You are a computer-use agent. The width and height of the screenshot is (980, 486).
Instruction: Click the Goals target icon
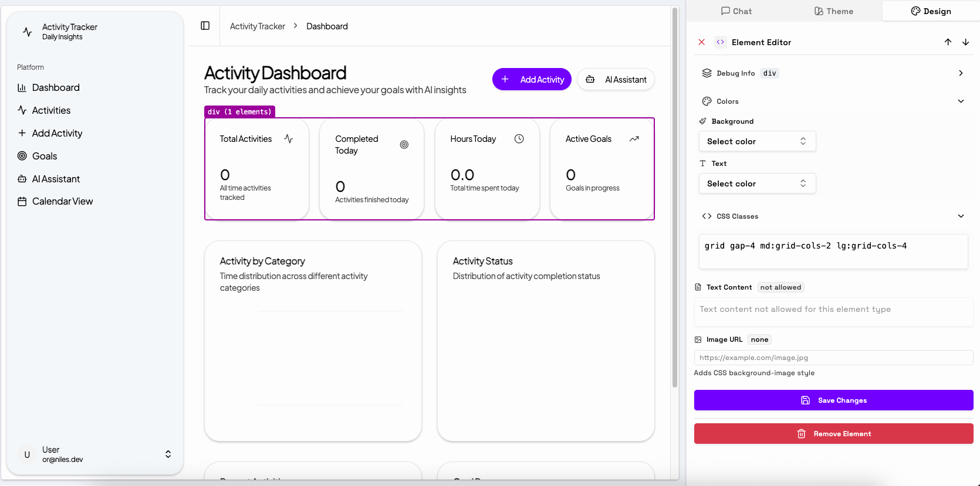click(x=22, y=156)
